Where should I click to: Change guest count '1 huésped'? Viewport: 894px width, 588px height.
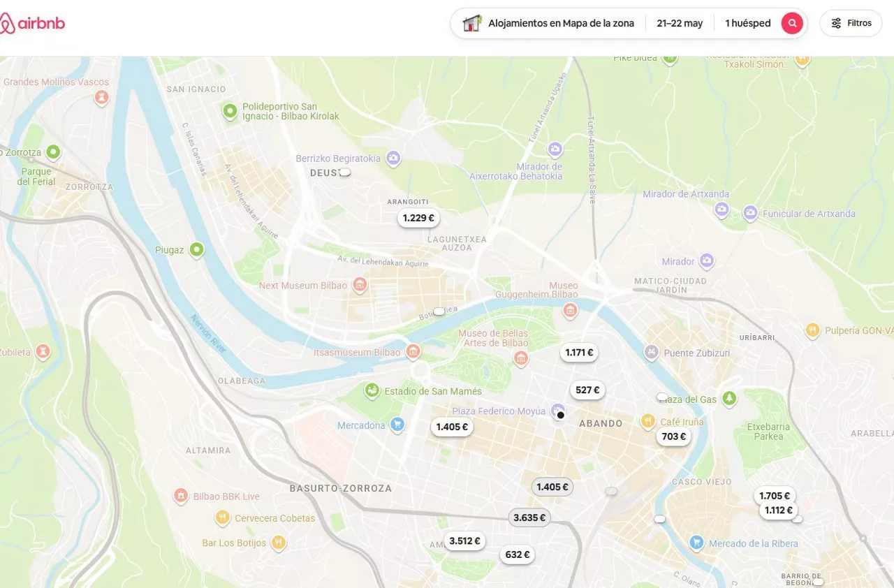click(x=747, y=23)
